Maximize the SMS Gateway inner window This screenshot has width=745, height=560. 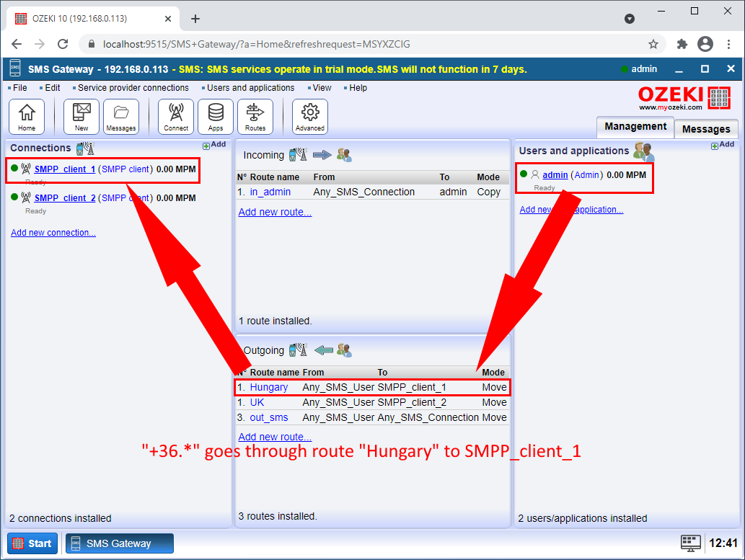click(x=705, y=69)
